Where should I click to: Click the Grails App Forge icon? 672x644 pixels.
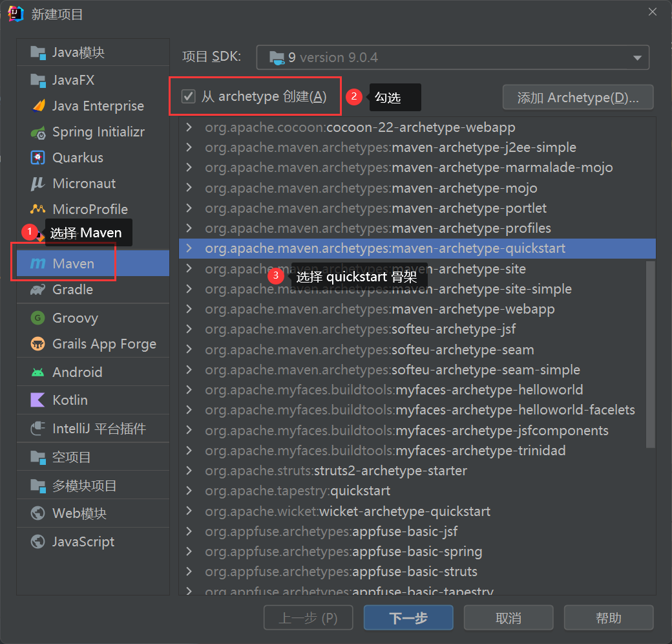(37, 344)
